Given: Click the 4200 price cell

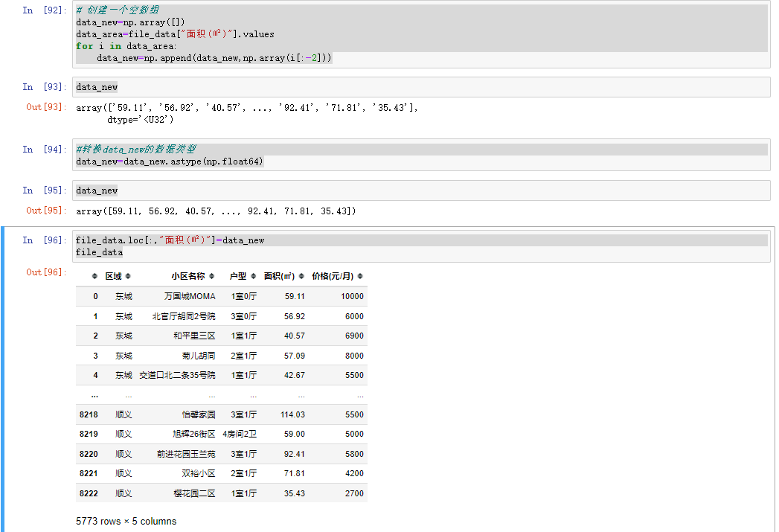Looking at the screenshot, I should (x=354, y=473).
